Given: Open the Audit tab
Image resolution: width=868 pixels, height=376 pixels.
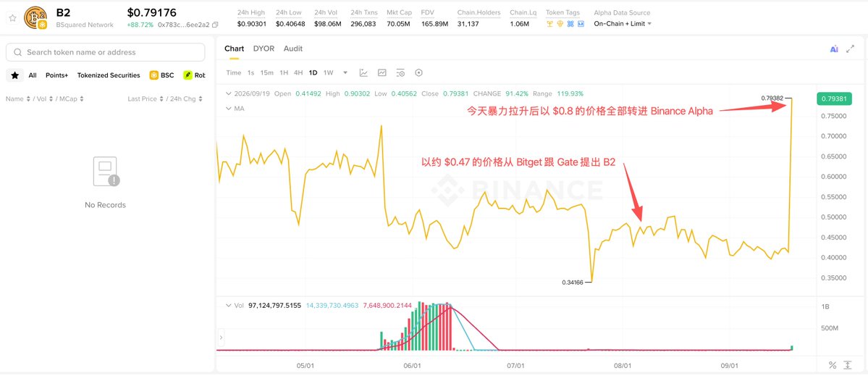Looking at the screenshot, I should (x=293, y=49).
